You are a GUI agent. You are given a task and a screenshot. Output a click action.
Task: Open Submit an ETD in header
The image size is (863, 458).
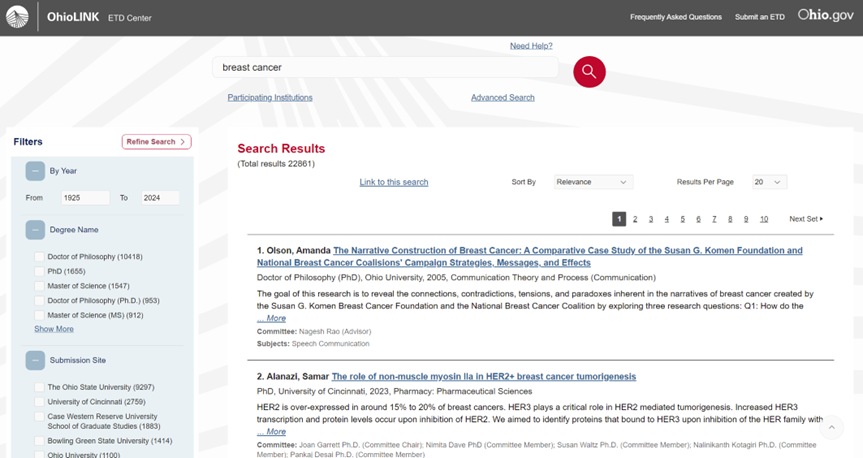760,17
